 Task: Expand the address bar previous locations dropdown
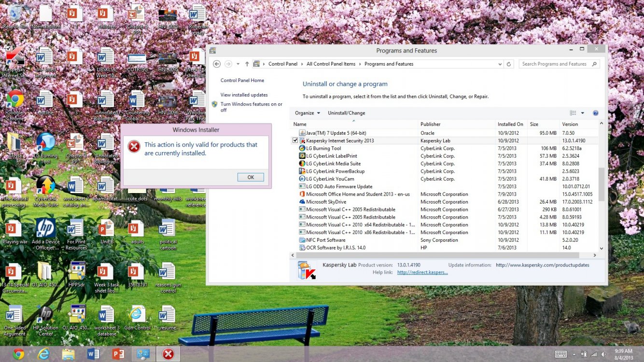coord(500,64)
